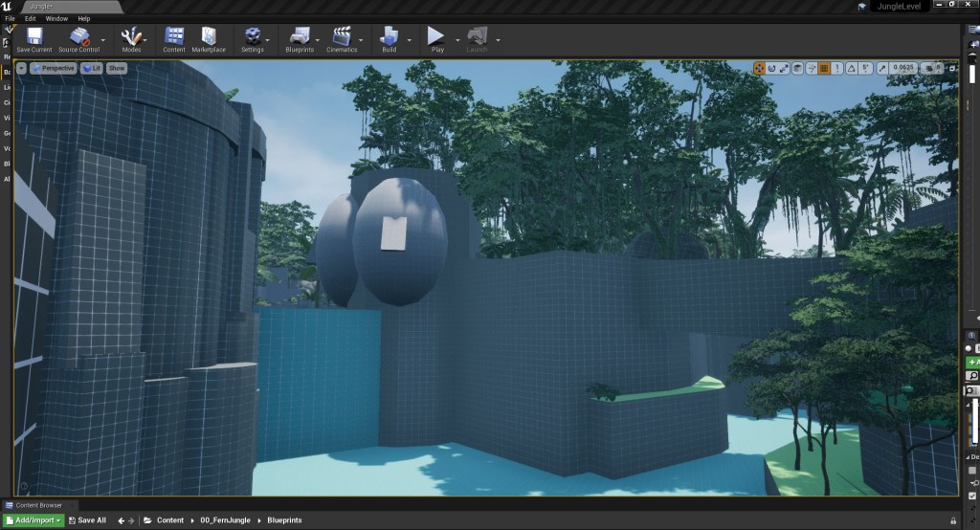This screenshot has height=530, width=980.
Task: Switch to the Content Browser tab
Action: pyautogui.click(x=38, y=505)
